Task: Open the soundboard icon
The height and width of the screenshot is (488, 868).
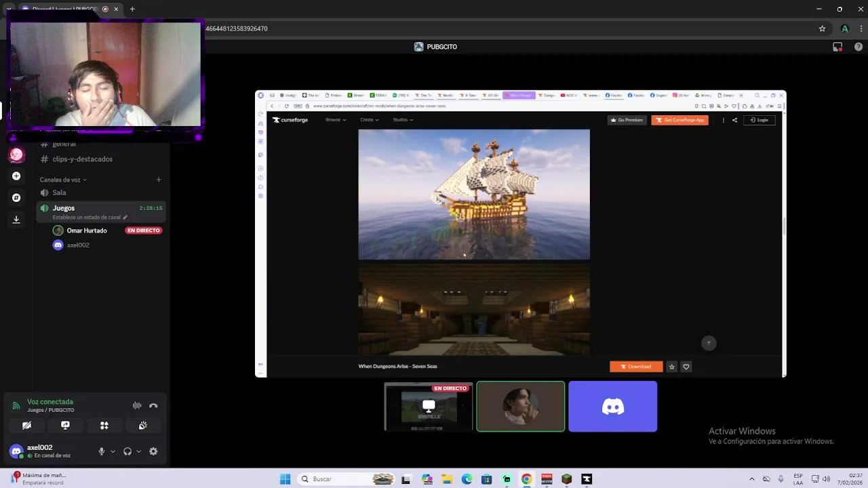Action: [x=143, y=426]
